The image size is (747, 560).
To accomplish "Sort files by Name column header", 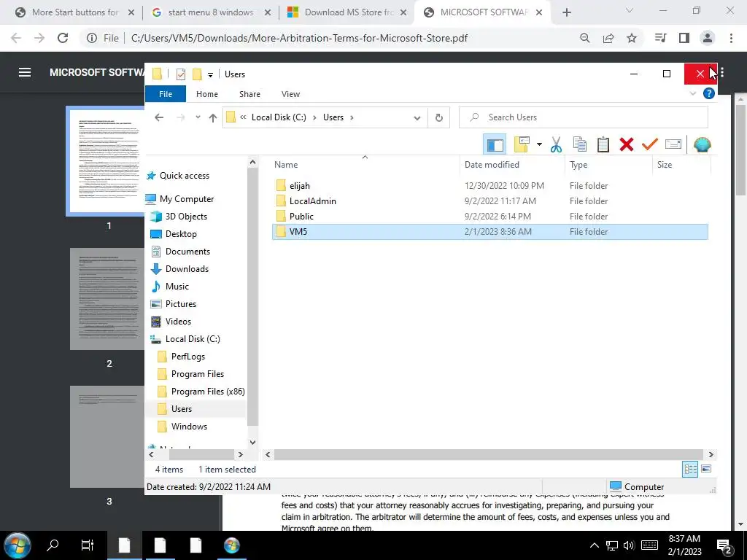I will pos(286,164).
